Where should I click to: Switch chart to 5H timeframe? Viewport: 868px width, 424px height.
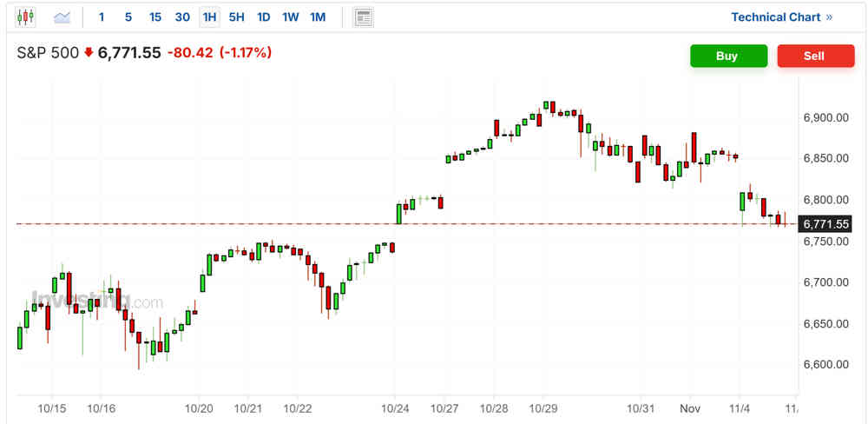(236, 17)
